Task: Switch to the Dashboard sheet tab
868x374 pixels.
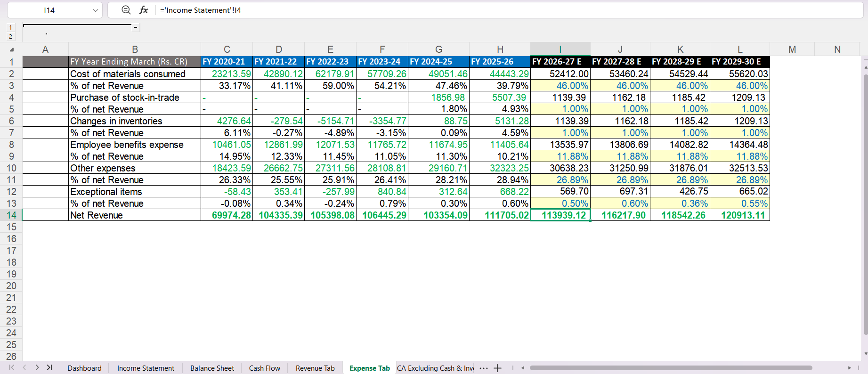Action: point(84,368)
